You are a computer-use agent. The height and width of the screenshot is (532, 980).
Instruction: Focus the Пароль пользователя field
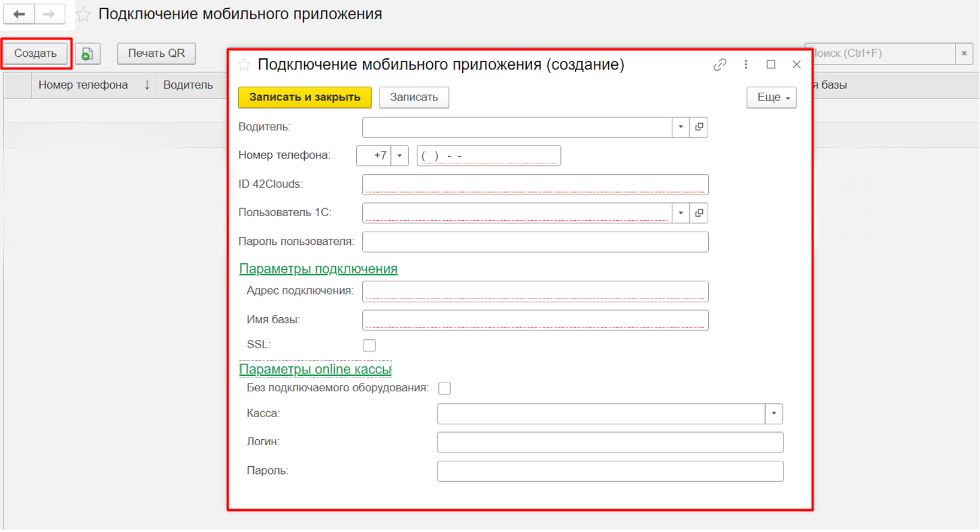coord(535,242)
